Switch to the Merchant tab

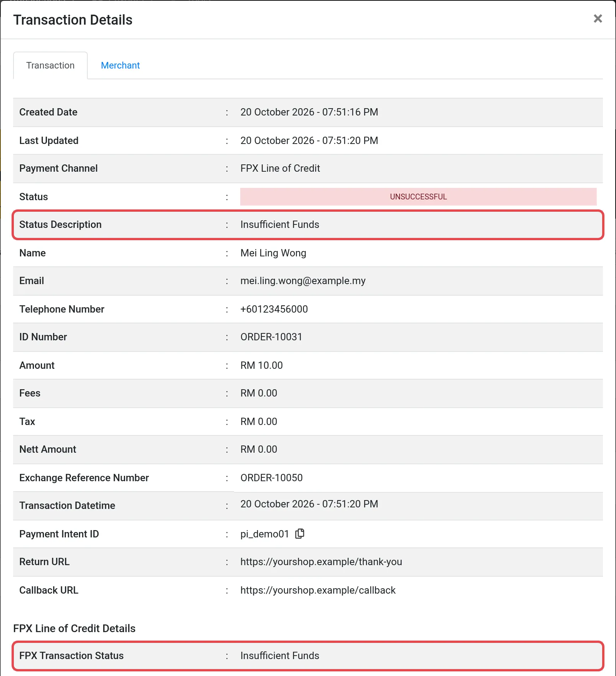(x=120, y=65)
